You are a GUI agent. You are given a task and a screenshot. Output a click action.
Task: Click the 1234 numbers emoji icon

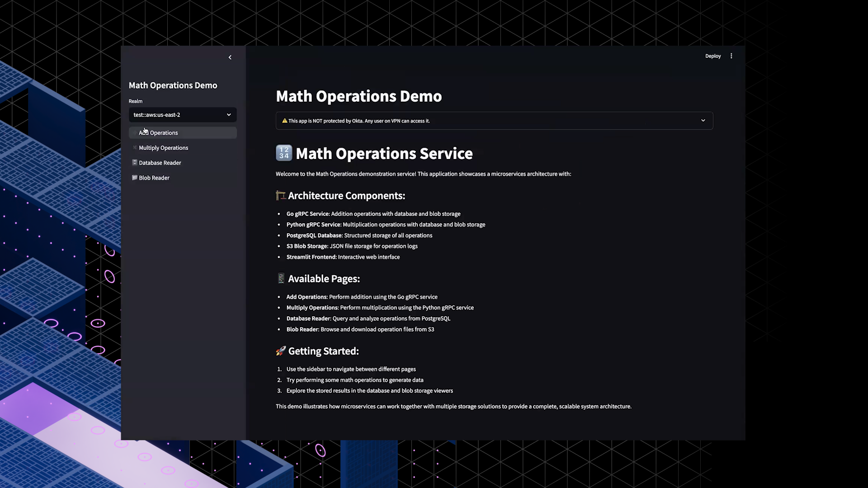(284, 153)
